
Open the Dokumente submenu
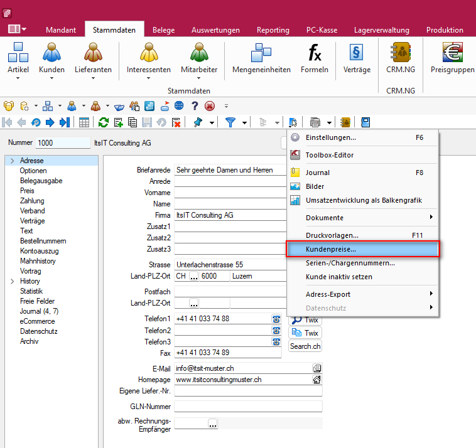tap(362, 218)
